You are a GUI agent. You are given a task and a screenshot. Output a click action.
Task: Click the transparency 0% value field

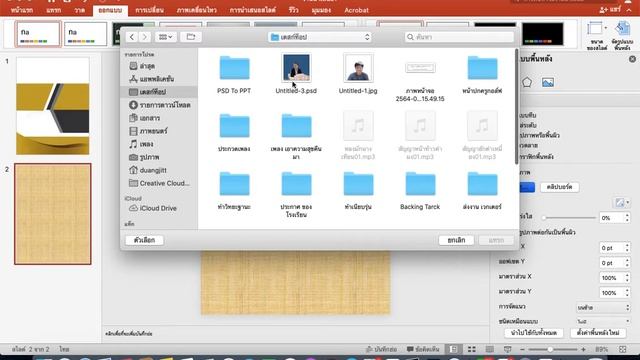coord(611,218)
